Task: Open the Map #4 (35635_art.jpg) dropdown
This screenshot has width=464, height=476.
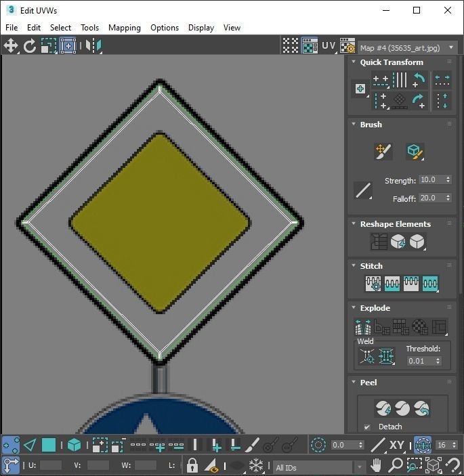Action: click(x=408, y=48)
